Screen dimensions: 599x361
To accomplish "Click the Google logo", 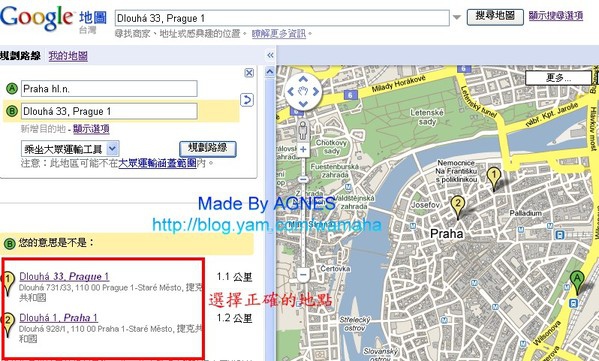I will (36, 18).
